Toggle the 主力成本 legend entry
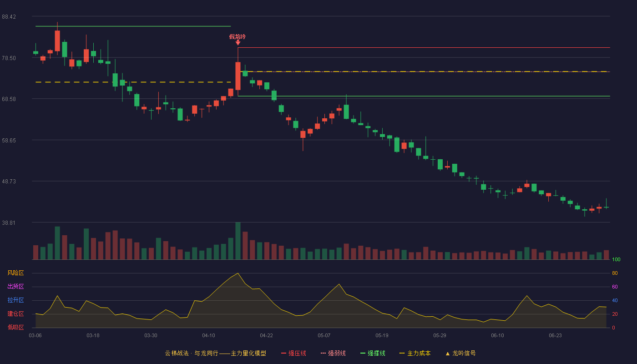This screenshot has height=364, width=637. click(415, 353)
